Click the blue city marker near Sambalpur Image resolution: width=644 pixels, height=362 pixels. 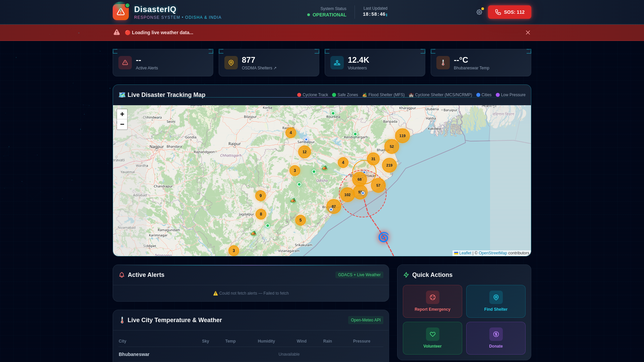coord(306,139)
